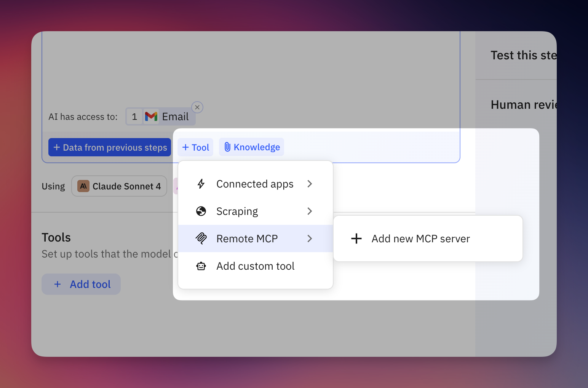Viewport: 588px width, 388px height.
Task: Open the "+ Tool" button menu
Action: point(195,147)
